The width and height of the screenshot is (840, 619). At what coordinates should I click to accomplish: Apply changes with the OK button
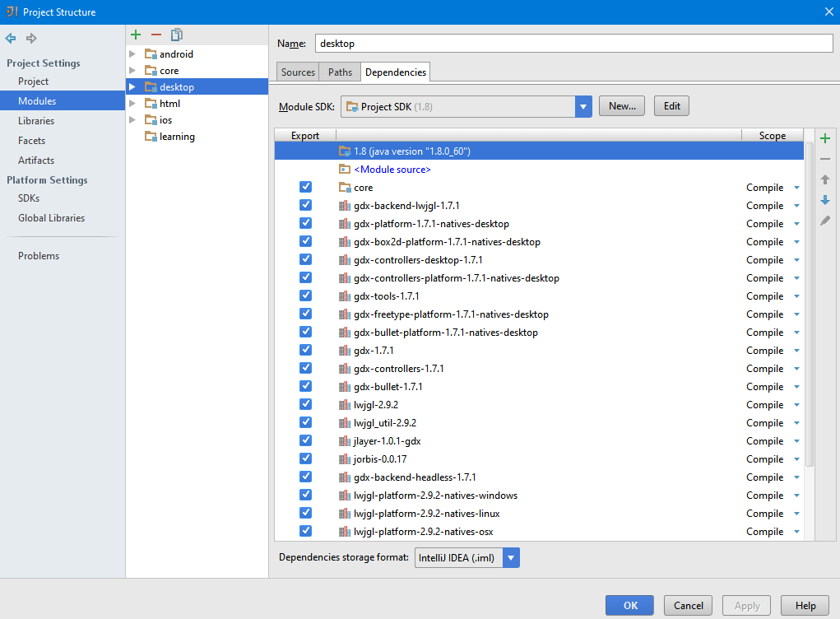pos(629,605)
